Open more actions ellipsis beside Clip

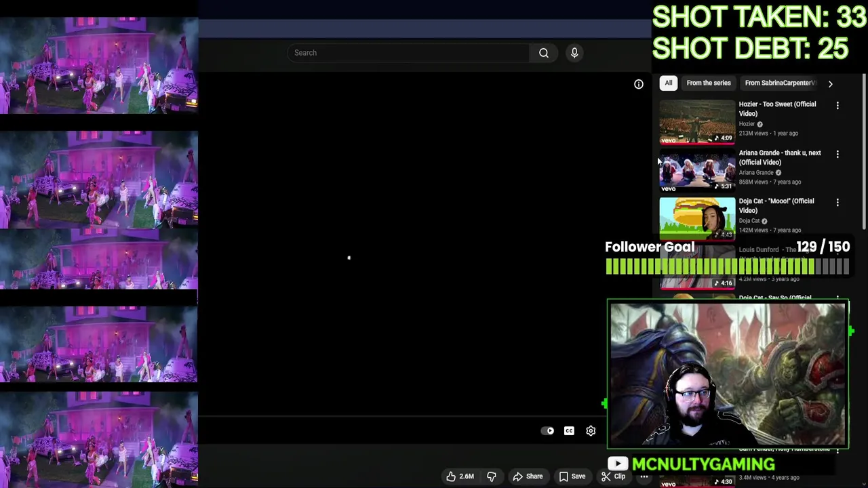pos(644,476)
